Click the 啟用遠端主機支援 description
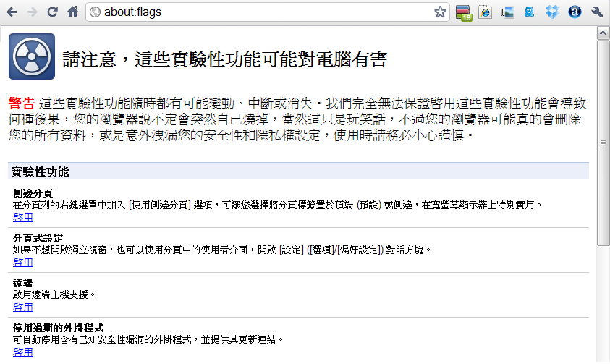Viewport: 610px width, 364px height. 54,295
